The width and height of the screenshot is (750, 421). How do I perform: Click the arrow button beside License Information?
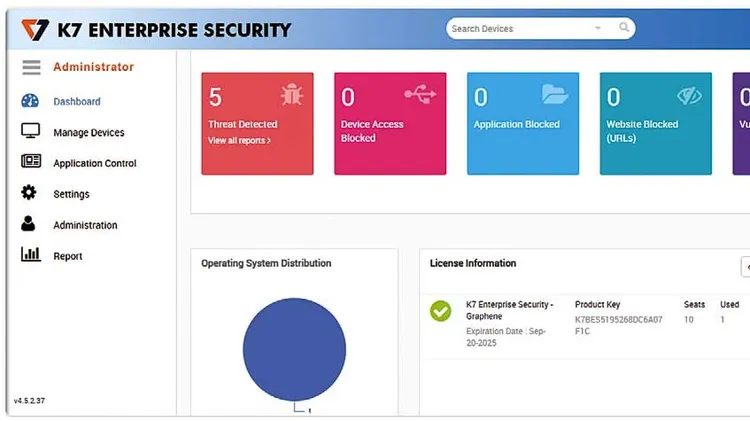point(745,266)
